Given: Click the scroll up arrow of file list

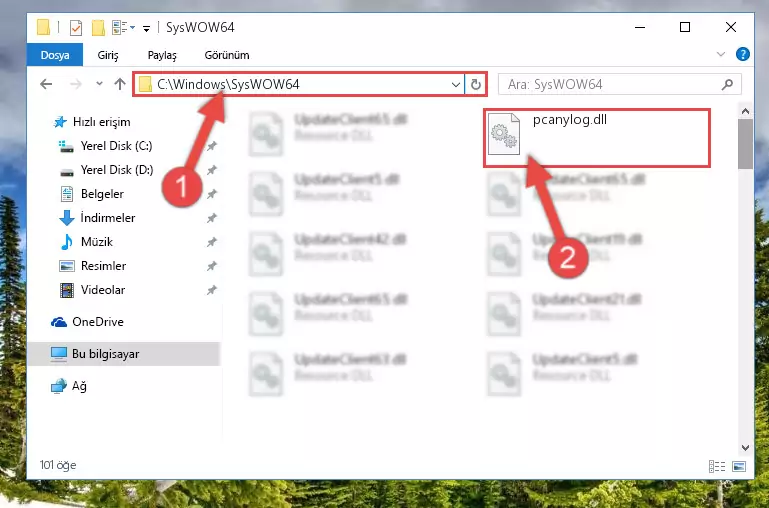Looking at the screenshot, I should point(745,111).
